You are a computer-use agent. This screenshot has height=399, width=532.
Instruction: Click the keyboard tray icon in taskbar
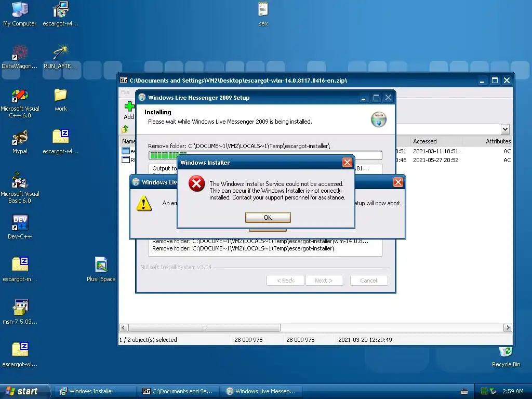pyautogui.click(x=464, y=392)
